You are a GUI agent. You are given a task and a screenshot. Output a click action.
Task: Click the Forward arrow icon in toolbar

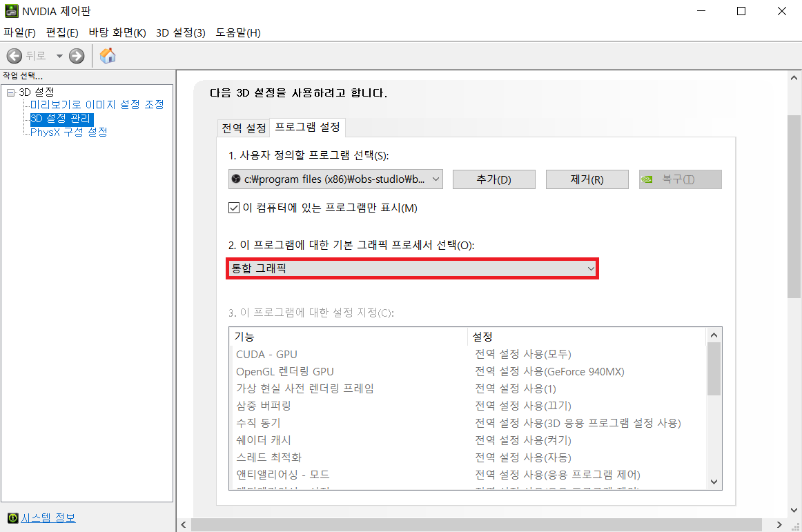[77, 56]
